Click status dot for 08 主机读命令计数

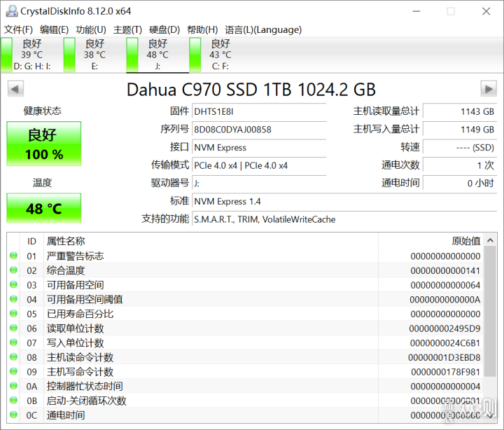[13, 357]
